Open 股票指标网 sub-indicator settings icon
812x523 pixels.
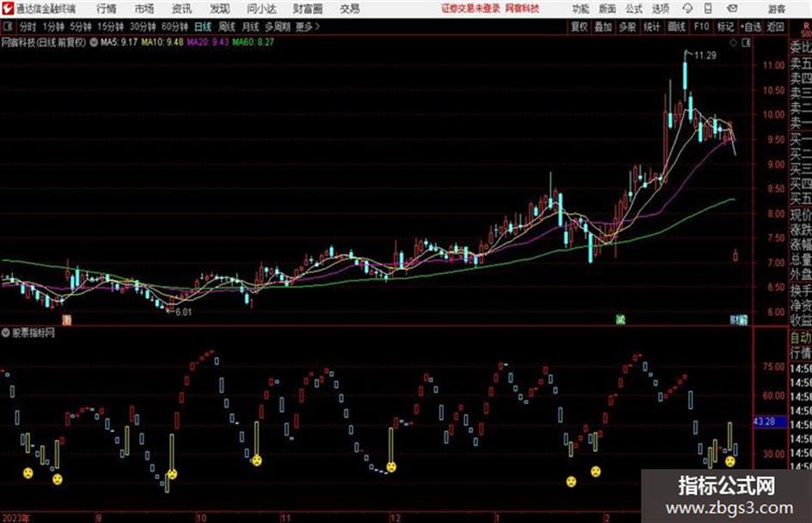click(6, 333)
